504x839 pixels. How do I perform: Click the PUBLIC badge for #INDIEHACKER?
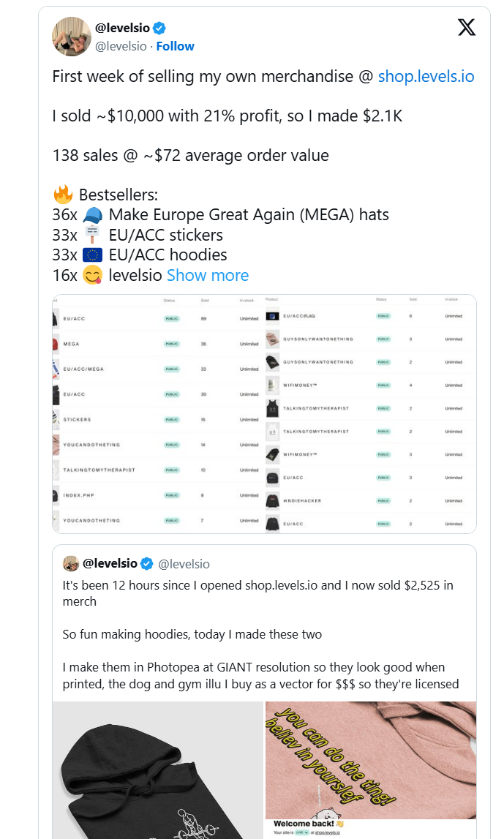click(383, 501)
